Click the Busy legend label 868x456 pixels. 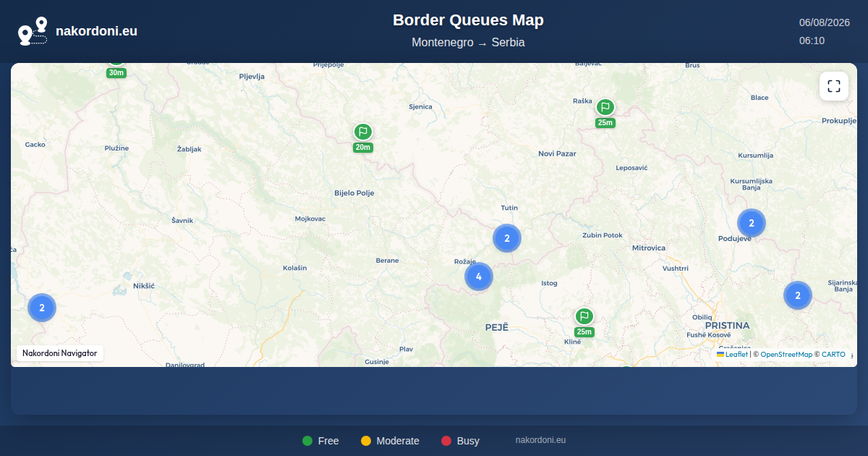click(x=468, y=441)
